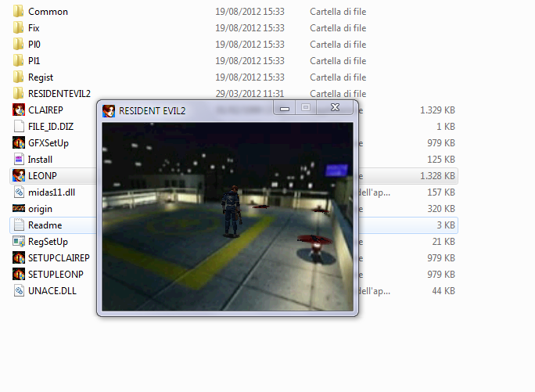Select the PI0 folder icon
Screen dimensions: 535x392
tap(19, 44)
